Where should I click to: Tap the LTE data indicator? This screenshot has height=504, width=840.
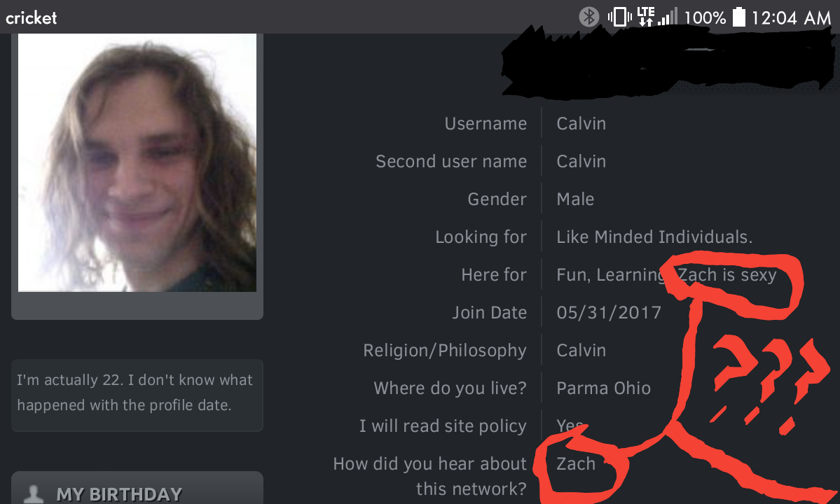(x=645, y=17)
